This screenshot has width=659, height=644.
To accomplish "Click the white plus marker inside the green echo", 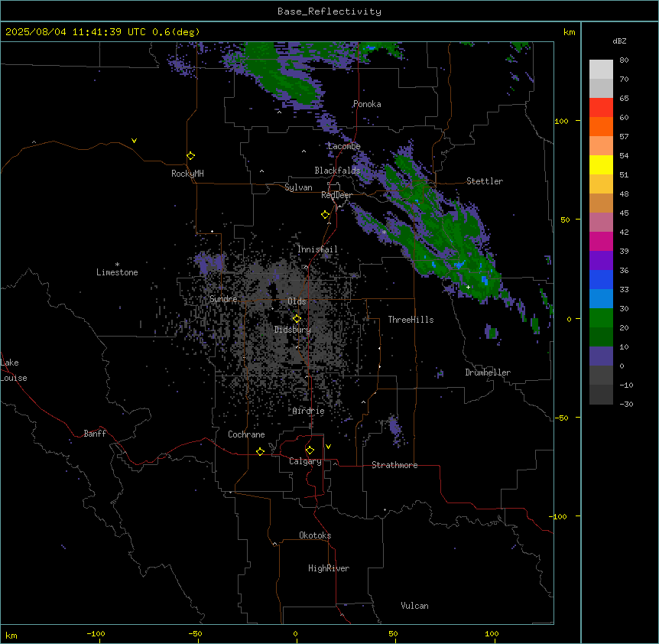I will pyautogui.click(x=468, y=287).
